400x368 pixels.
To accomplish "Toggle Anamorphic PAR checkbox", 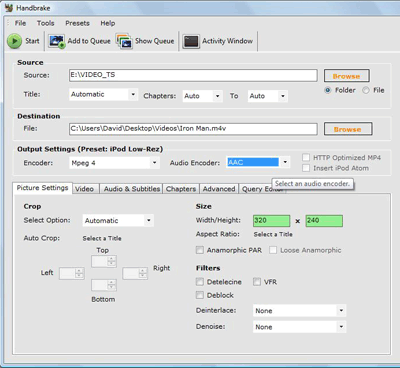I will coord(200,250).
